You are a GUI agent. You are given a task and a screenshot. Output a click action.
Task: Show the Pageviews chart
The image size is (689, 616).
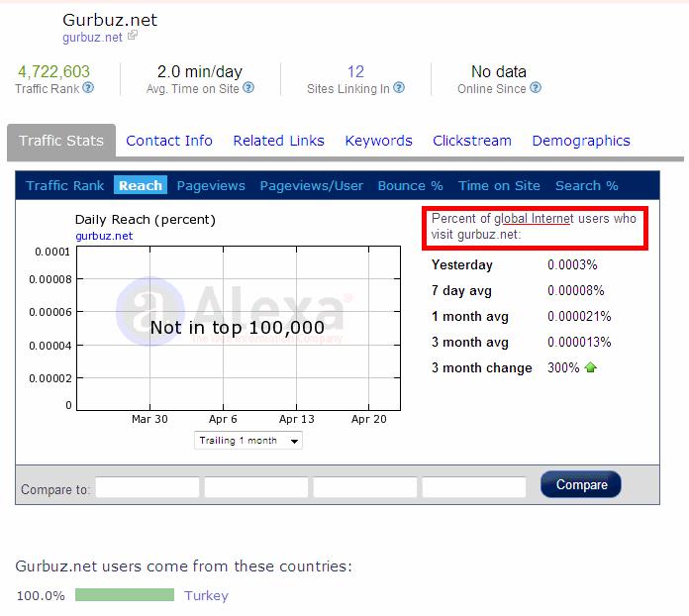coord(211,185)
